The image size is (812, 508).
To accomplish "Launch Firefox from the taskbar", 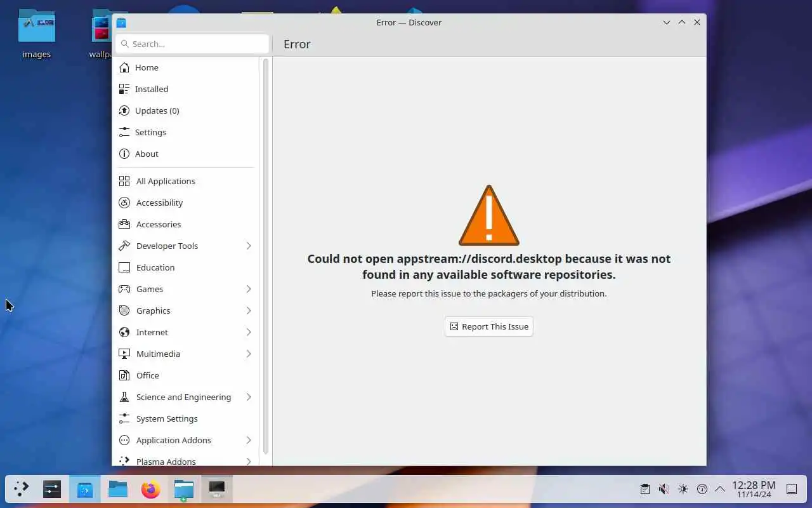I will pos(151,489).
